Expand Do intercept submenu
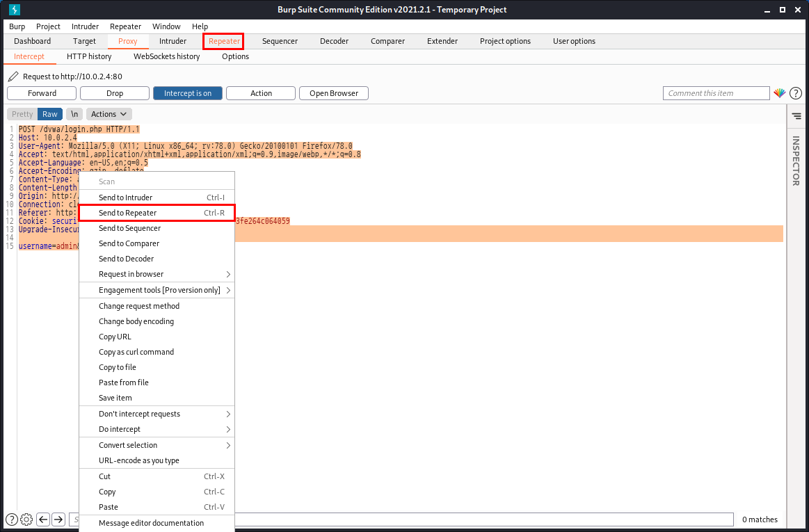 point(157,429)
